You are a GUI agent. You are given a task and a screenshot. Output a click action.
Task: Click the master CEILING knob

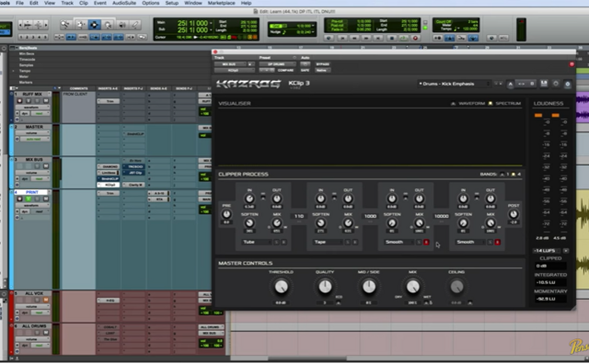point(456,287)
